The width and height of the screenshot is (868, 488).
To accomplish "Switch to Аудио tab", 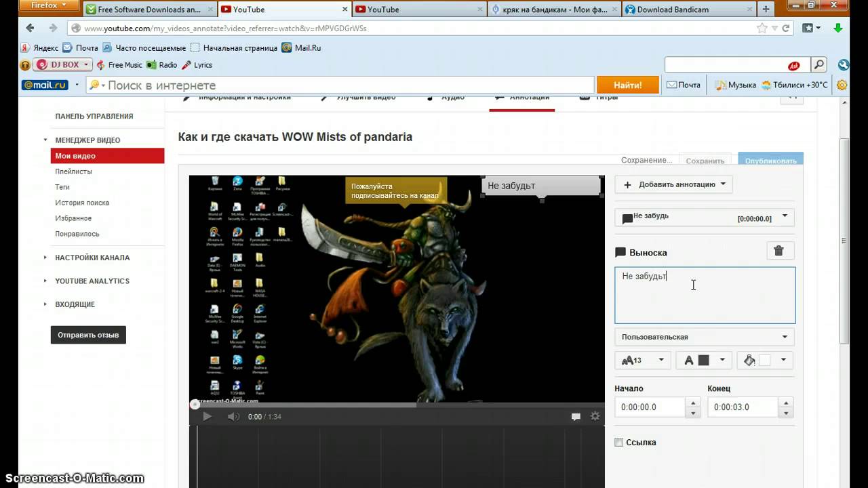I will (x=446, y=98).
